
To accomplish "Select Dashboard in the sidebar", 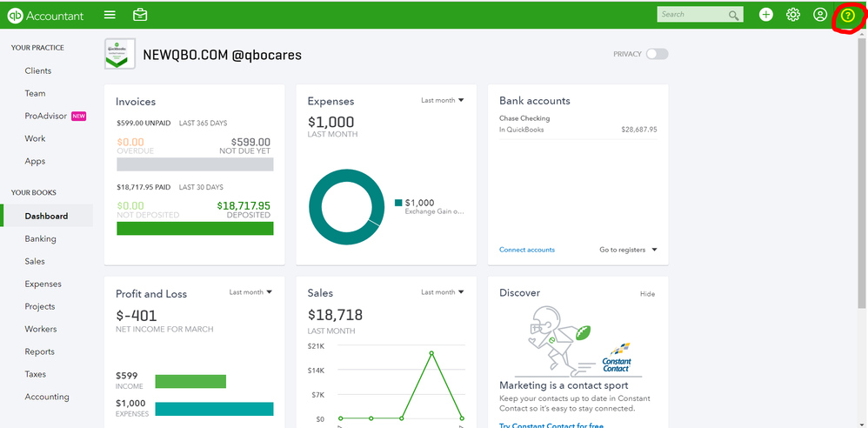I will (46, 216).
